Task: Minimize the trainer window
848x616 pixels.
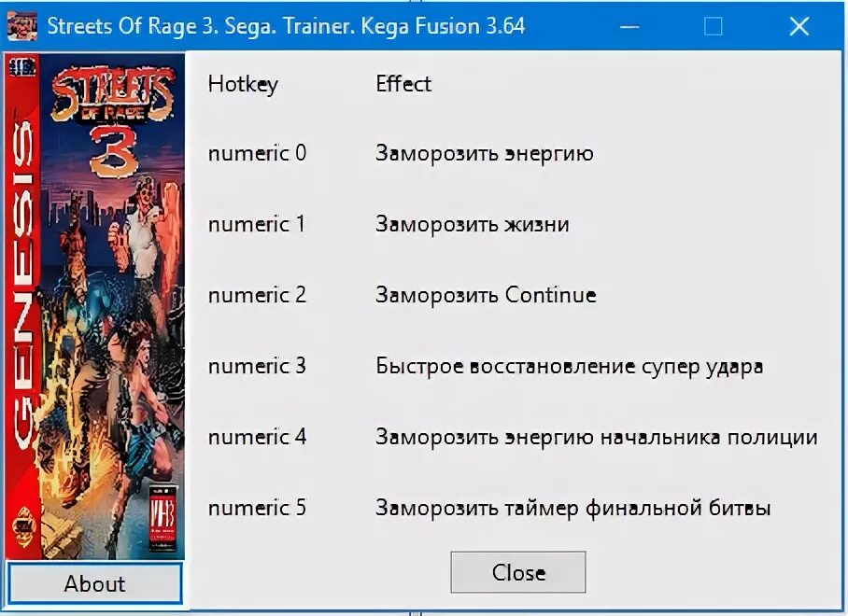Action: (x=629, y=26)
